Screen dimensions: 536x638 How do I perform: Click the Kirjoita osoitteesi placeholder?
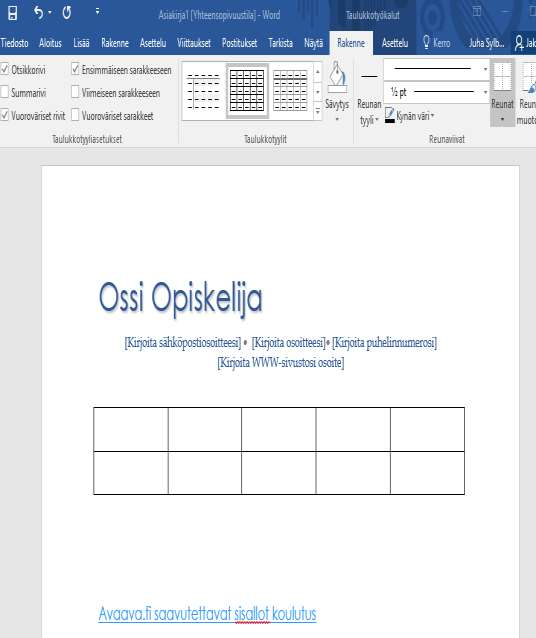(x=289, y=343)
